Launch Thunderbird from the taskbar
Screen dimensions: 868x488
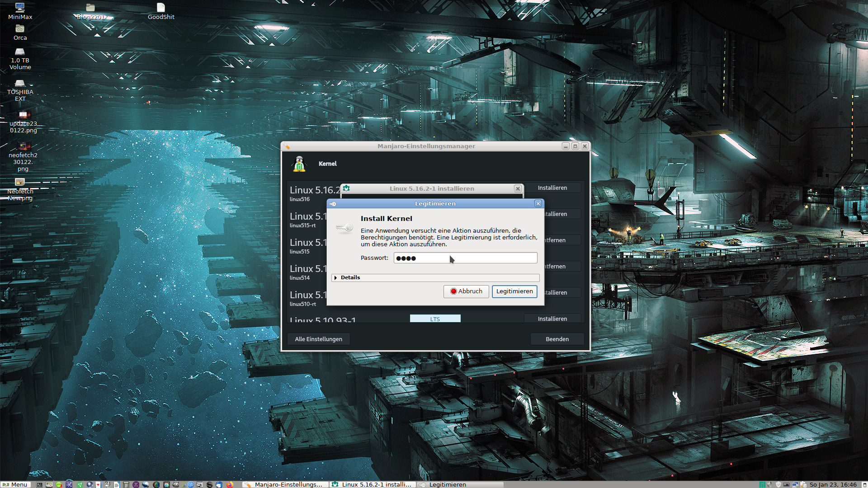(219, 484)
